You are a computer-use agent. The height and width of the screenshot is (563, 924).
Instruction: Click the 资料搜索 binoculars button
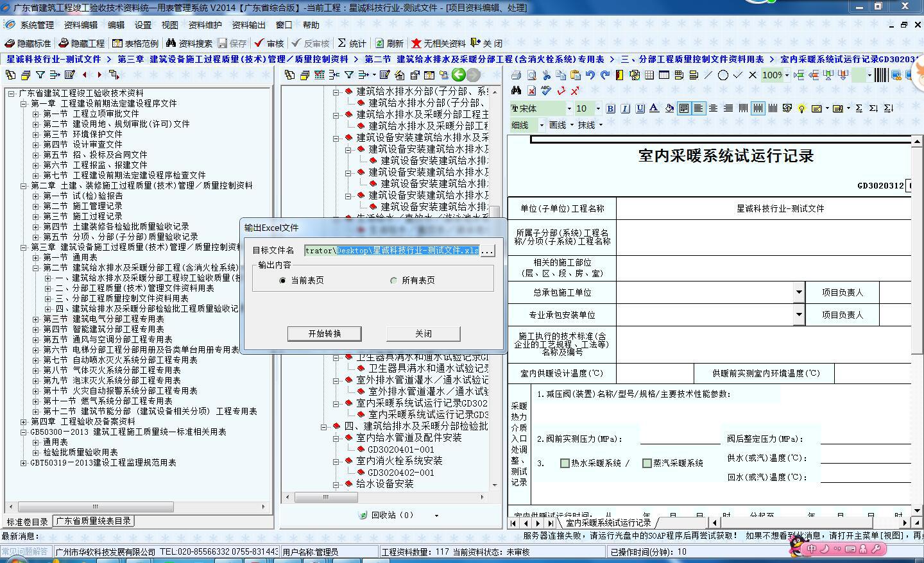189,43
